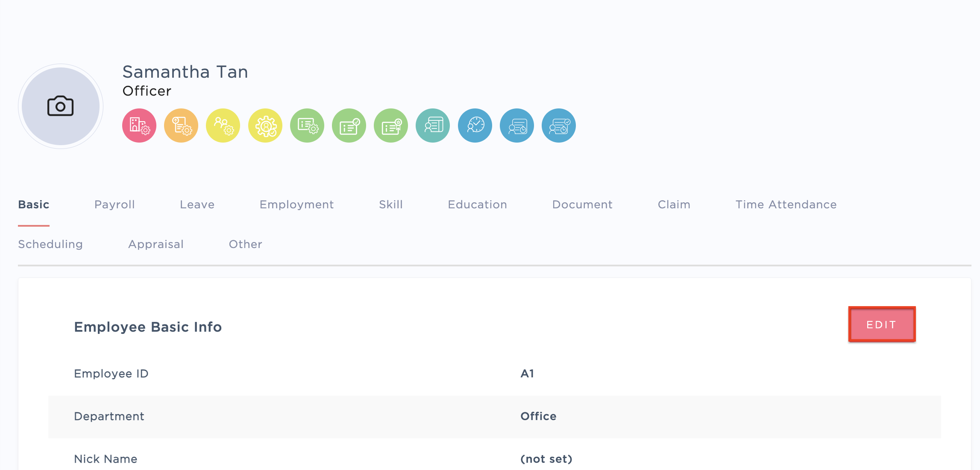The image size is (980, 470).
Task: Select the Education tab
Action: [x=477, y=204]
